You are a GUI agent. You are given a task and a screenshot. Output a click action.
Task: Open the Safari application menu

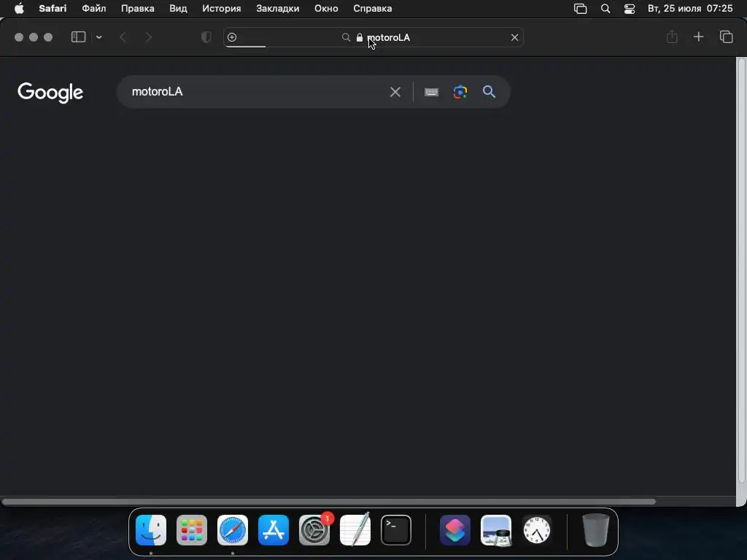coord(53,9)
